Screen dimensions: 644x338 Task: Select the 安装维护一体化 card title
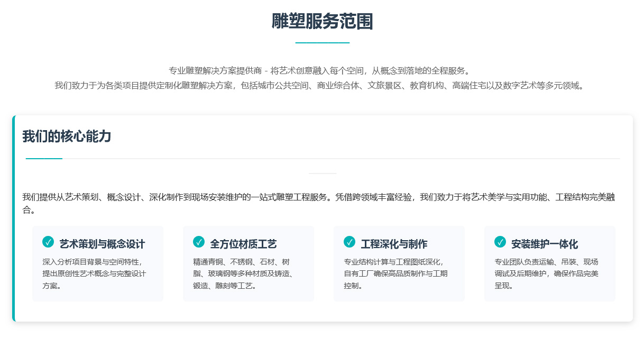click(545, 244)
